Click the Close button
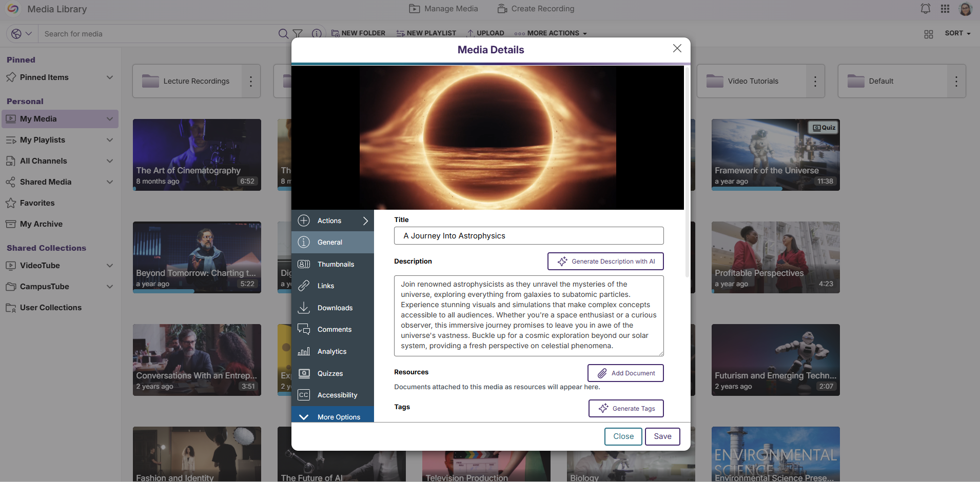Screen dimensions: 980x482 pyautogui.click(x=623, y=436)
